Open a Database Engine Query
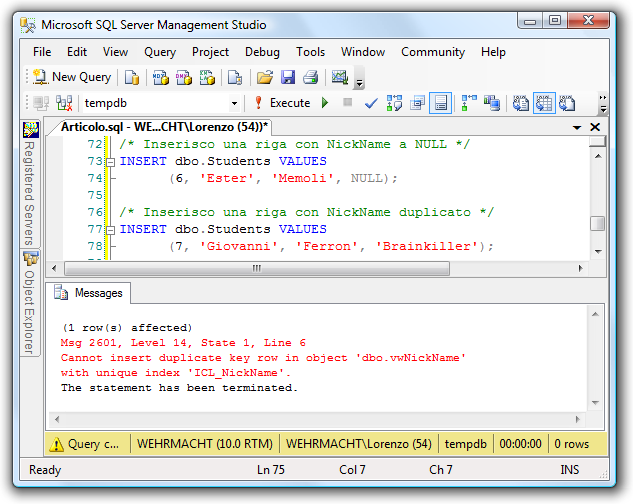633x504 pixels. click(x=132, y=77)
